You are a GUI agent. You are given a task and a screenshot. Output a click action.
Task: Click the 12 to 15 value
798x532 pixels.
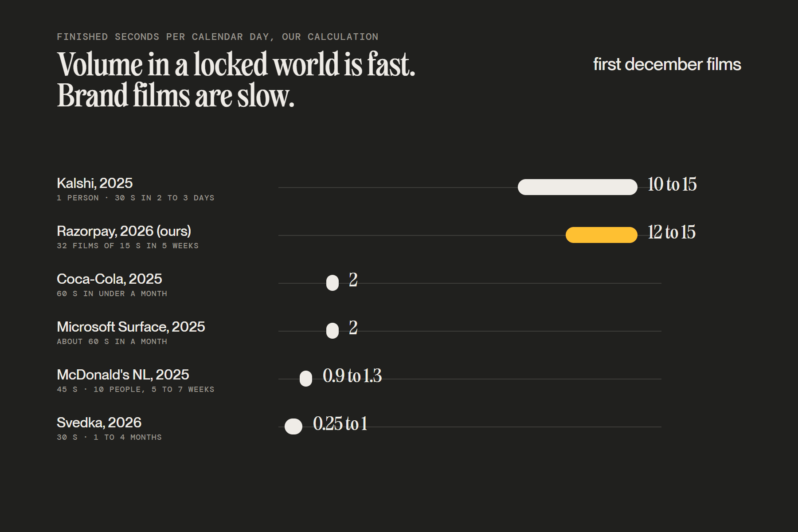click(x=672, y=232)
